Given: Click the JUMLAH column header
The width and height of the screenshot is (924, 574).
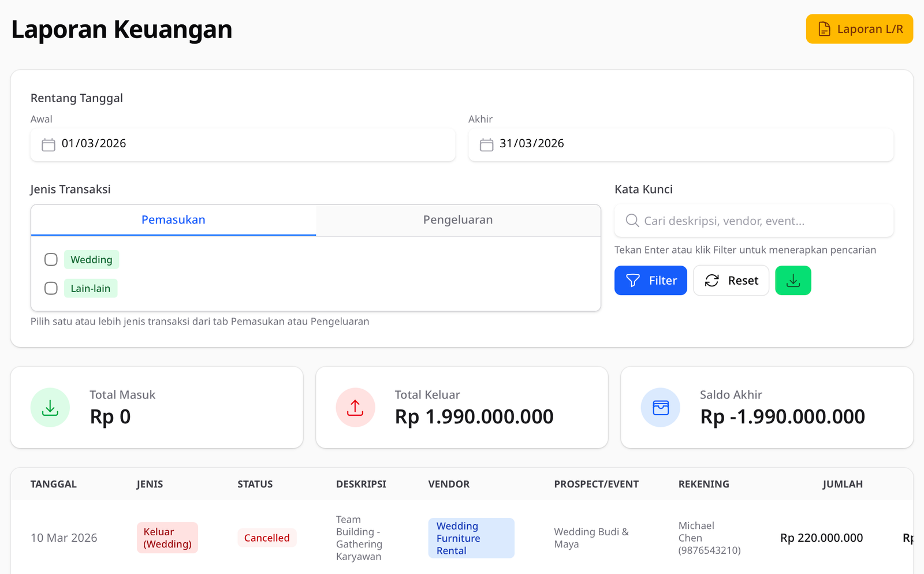Looking at the screenshot, I should pos(843,484).
